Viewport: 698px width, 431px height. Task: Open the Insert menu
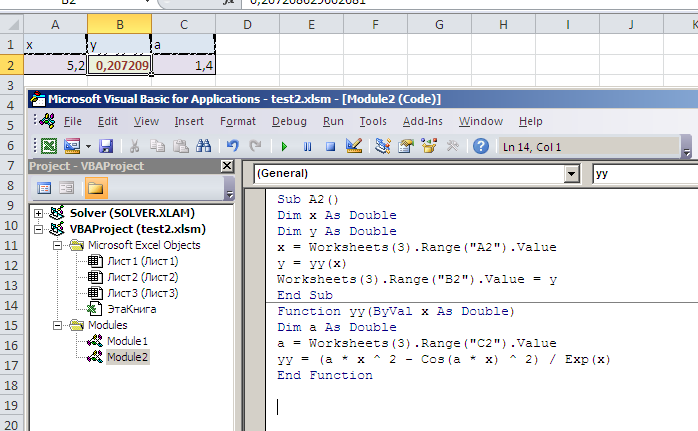click(189, 121)
